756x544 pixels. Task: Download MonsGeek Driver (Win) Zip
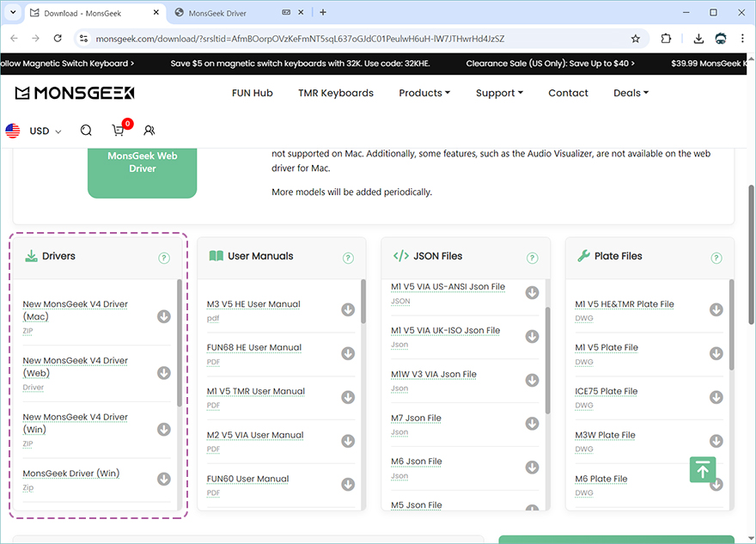point(164,479)
